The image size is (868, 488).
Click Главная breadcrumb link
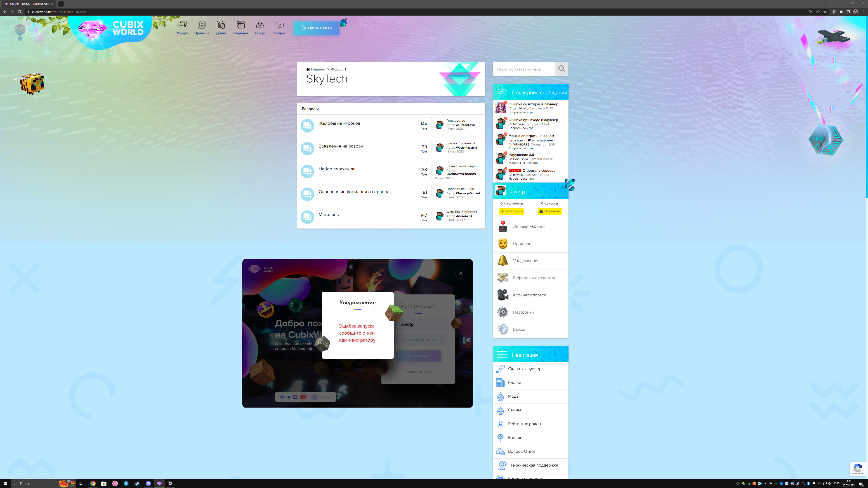tap(317, 69)
